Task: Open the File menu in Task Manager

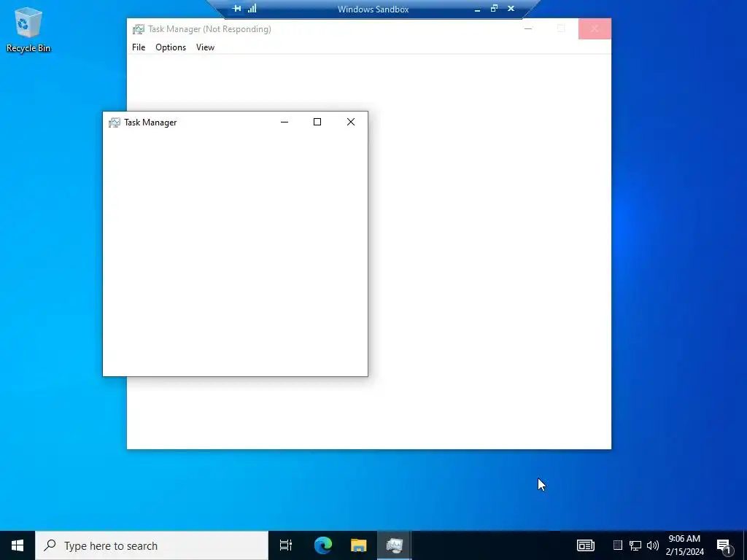Action: tap(139, 47)
